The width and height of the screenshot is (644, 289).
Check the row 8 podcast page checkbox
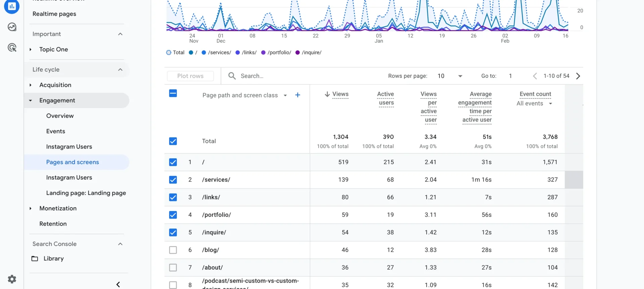click(173, 285)
